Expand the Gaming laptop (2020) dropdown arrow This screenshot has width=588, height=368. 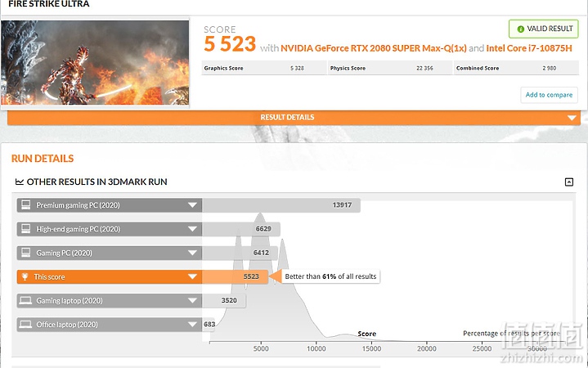pyautogui.click(x=192, y=300)
